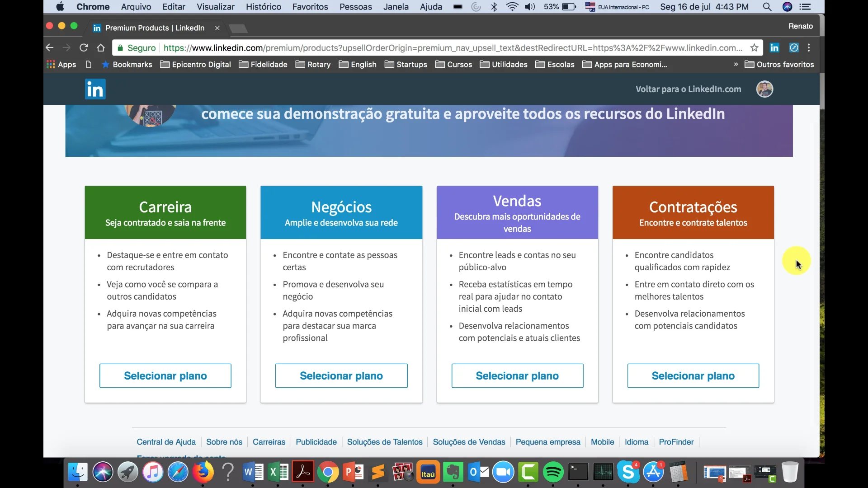
Task: Click the LinkedIn extension icon in toolbar
Action: pos(774,48)
